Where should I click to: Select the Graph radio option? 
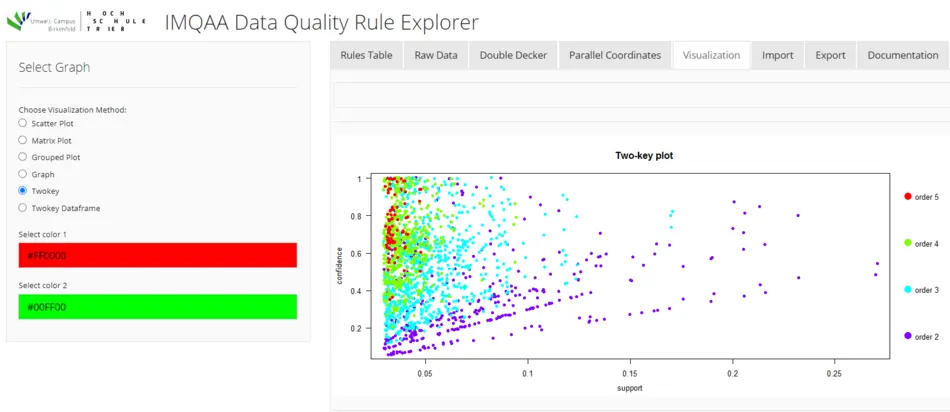coord(23,174)
